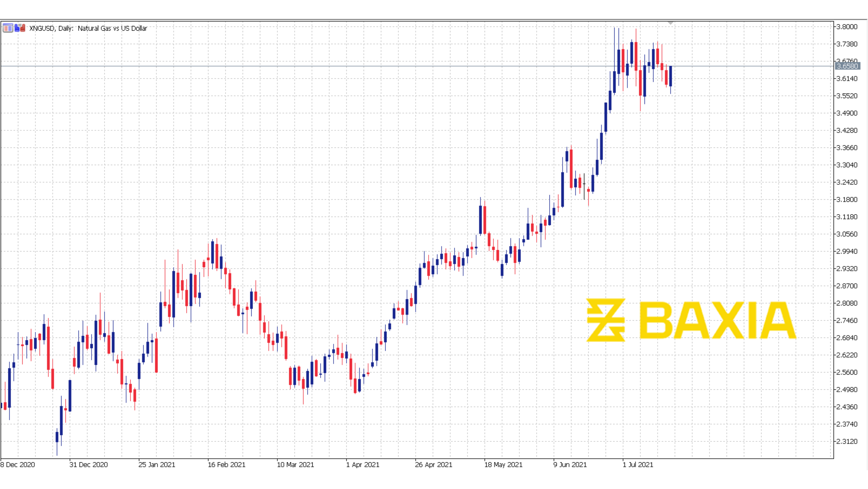
Task: Click the 16 Feb 2021 date label
Action: [x=226, y=464]
